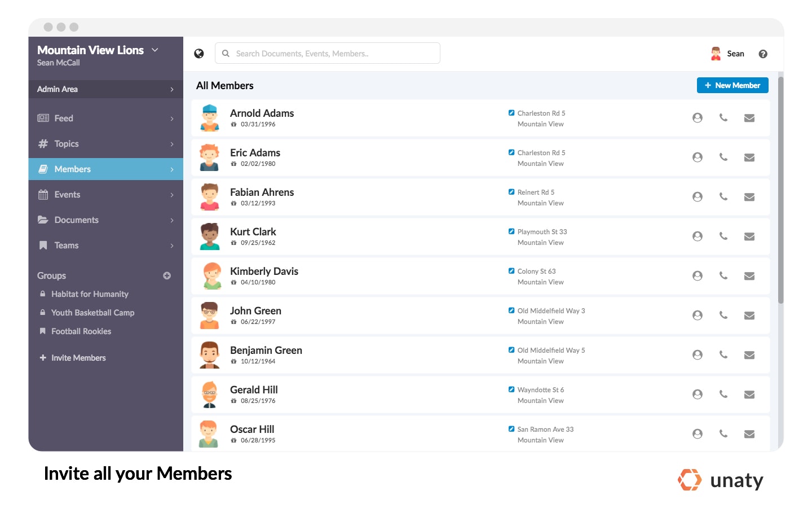Email Kurt Clark via envelope icon
The image size is (812, 508).
tap(749, 237)
